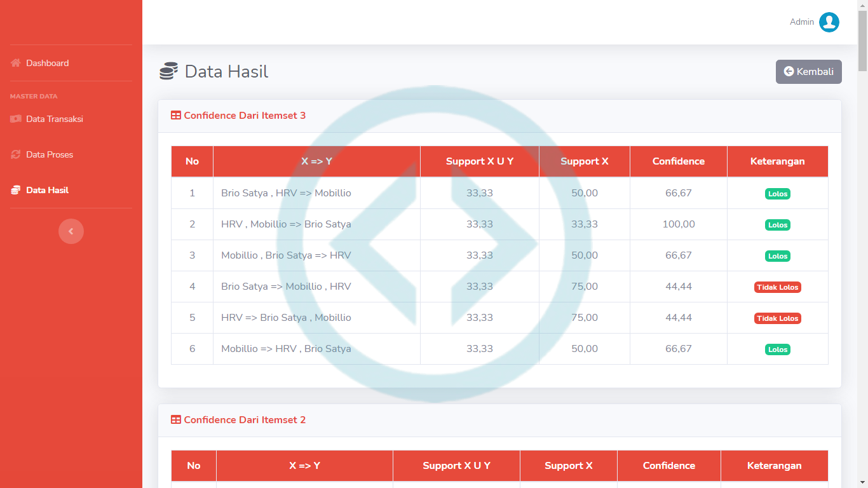Click the Dashboard home icon
The height and width of the screenshot is (488, 868).
tap(16, 63)
